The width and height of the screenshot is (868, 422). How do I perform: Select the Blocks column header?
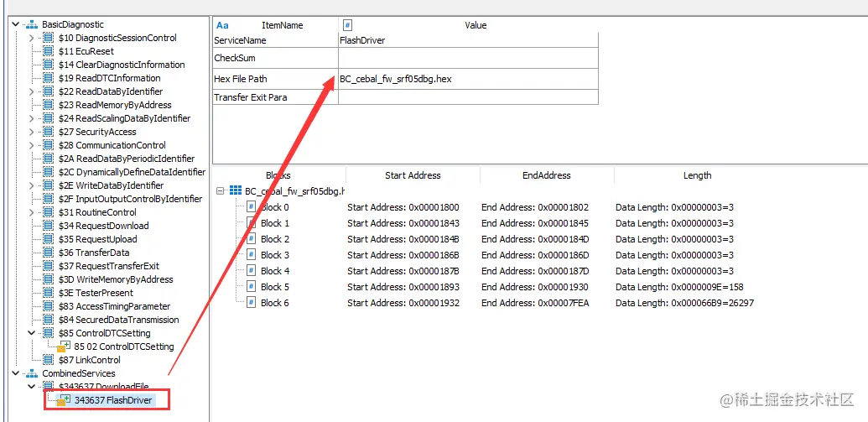pyautogui.click(x=278, y=175)
